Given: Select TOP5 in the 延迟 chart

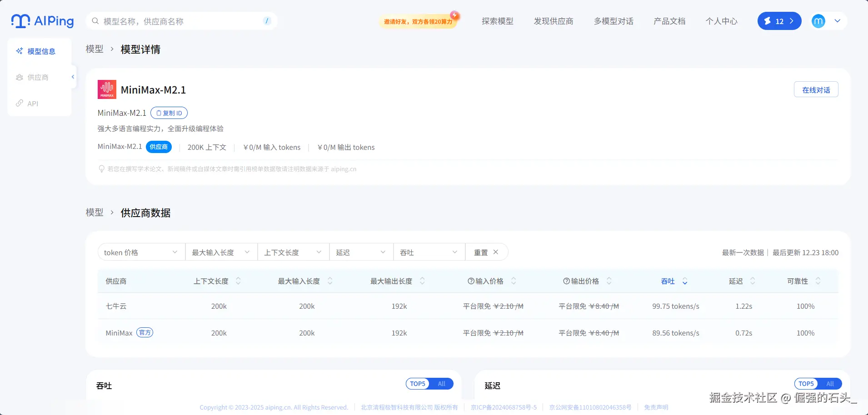Looking at the screenshot, I should [806, 384].
